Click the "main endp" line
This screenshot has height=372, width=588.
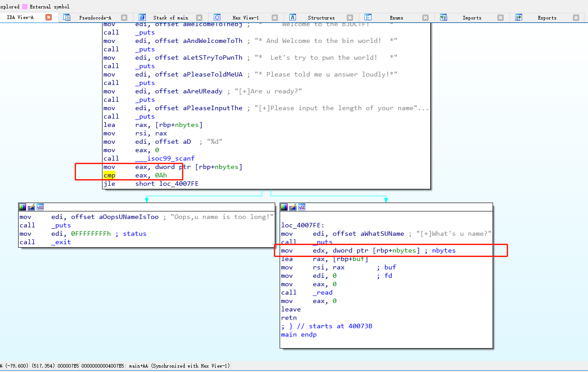coord(299,334)
